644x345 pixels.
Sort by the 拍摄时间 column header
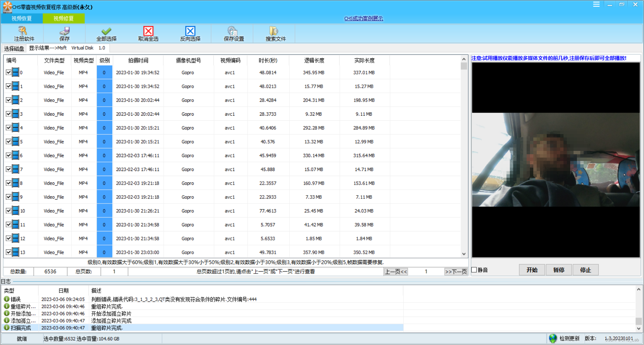point(138,60)
